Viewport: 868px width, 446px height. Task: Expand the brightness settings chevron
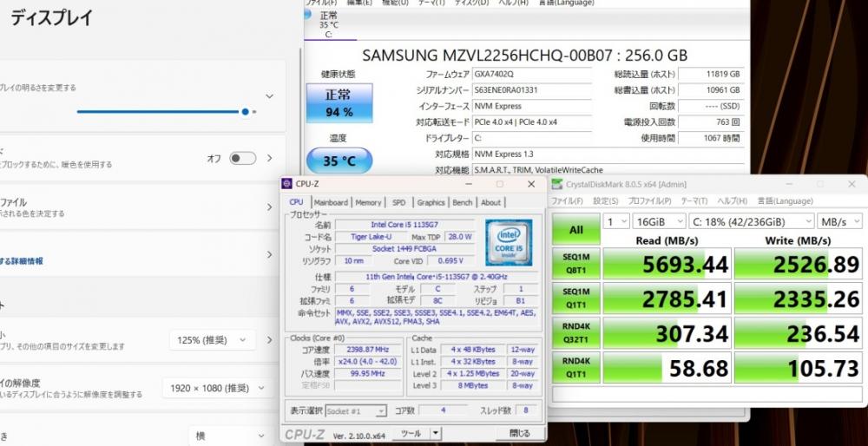(270, 96)
